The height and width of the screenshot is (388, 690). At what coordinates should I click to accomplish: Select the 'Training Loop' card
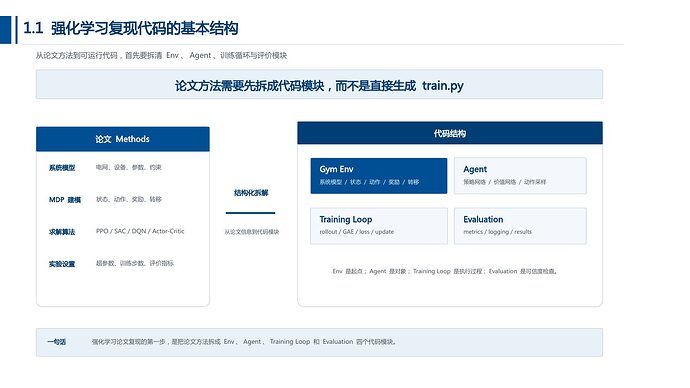[379, 226]
